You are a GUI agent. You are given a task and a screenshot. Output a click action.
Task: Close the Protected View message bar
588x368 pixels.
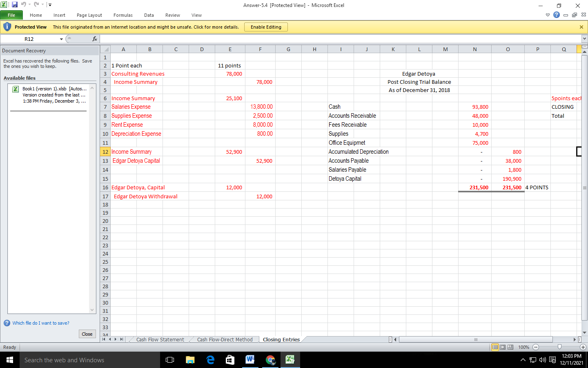pyautogui.click(x=581, y=27)
